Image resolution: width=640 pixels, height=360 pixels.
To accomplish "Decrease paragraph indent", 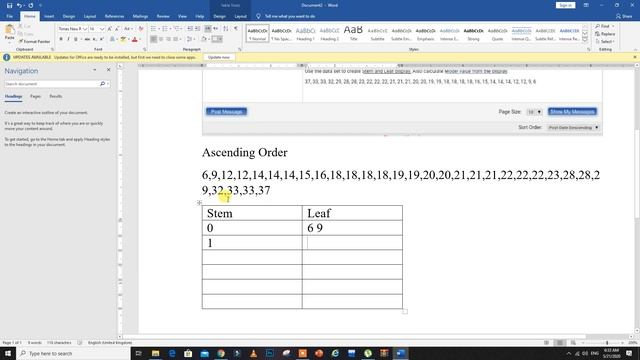I will pyautogui.click(x=190, y=29).
